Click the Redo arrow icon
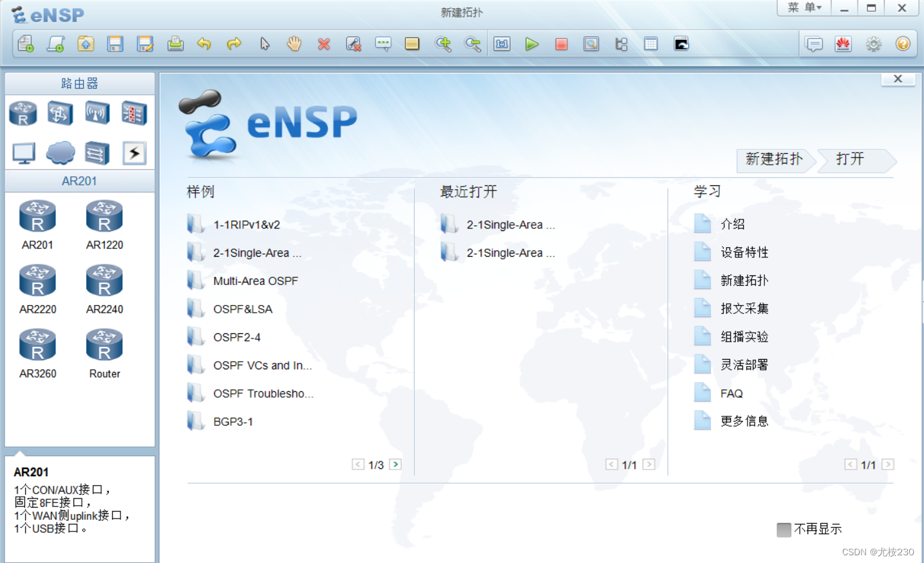 click(x=234, y=44)
